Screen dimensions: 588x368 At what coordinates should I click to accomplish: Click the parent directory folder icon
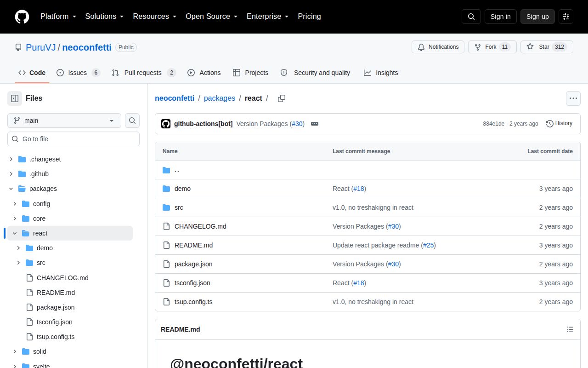pos(166,170)
